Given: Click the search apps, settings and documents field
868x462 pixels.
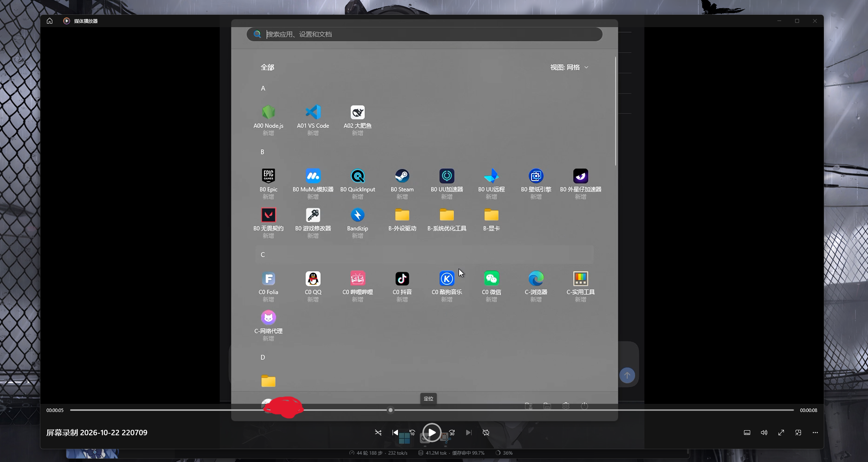Looking at the screenshot, I should (424, 34).
